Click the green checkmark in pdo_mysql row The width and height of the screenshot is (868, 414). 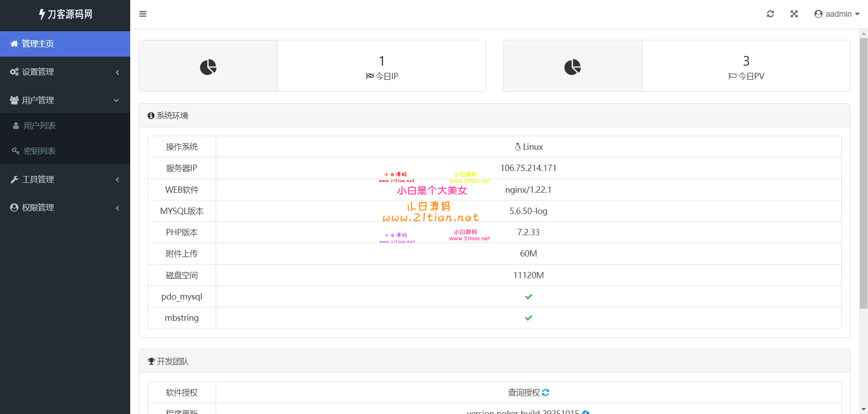tap(528, 297)
